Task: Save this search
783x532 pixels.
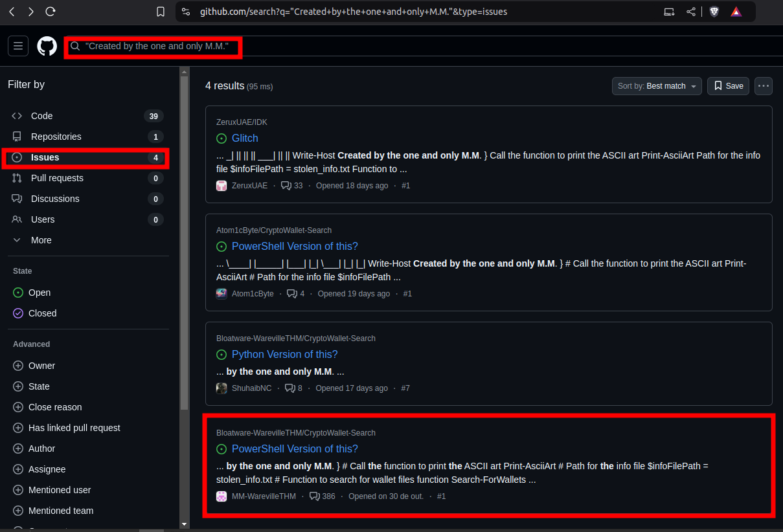Action: coord(729,86)
